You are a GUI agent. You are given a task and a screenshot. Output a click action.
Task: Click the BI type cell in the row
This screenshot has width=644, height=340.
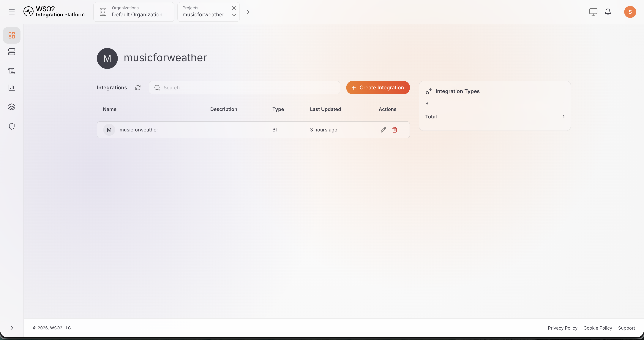pos(274,130)
